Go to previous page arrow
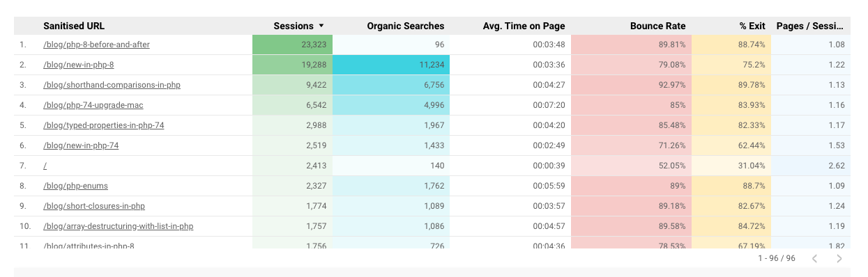 click(814, 258)
